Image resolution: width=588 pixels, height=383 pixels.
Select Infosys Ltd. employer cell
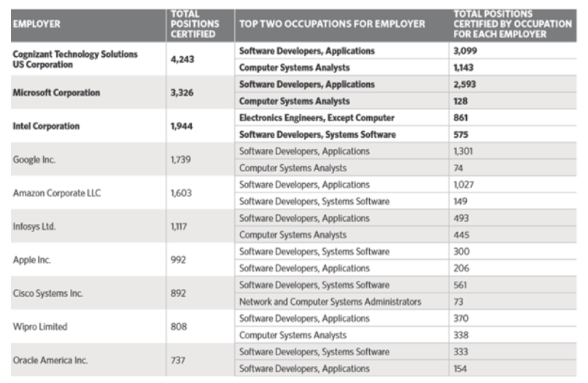click(x=88, y=226)
